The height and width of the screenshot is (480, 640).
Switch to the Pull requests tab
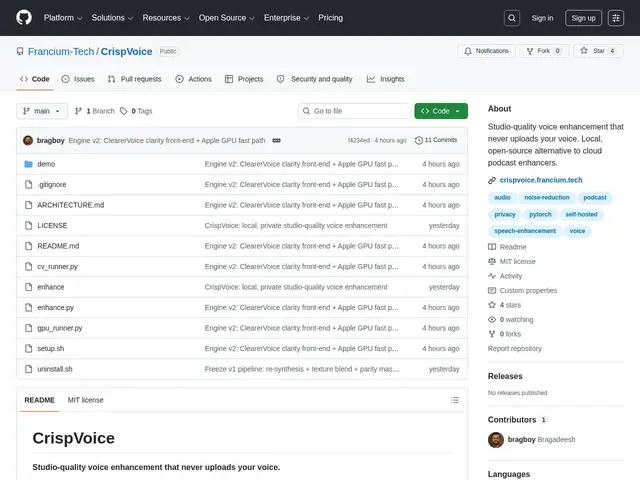[x=134, y=79]
